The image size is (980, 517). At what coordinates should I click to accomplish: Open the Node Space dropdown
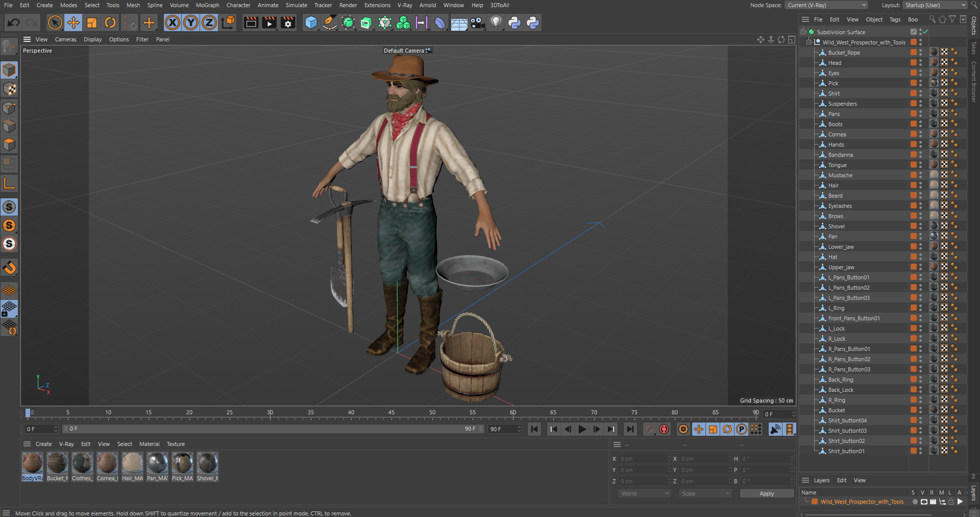click(x=826, y=5)
